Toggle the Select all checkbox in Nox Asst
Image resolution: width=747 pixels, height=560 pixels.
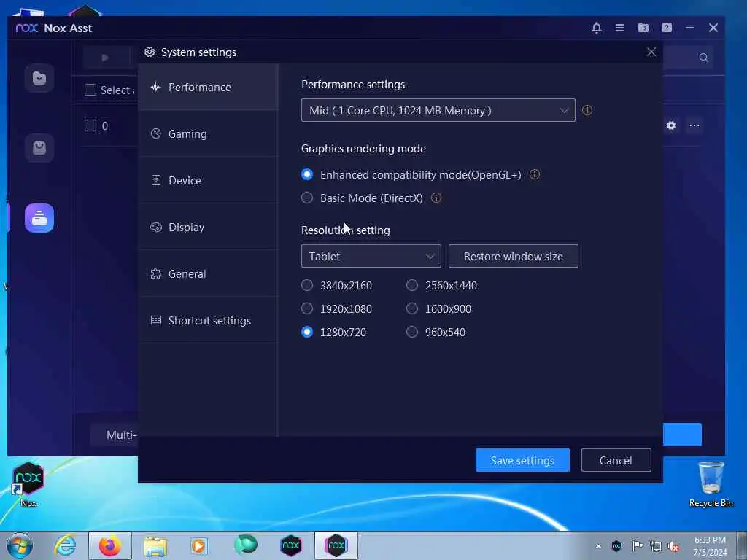[90, 90]
